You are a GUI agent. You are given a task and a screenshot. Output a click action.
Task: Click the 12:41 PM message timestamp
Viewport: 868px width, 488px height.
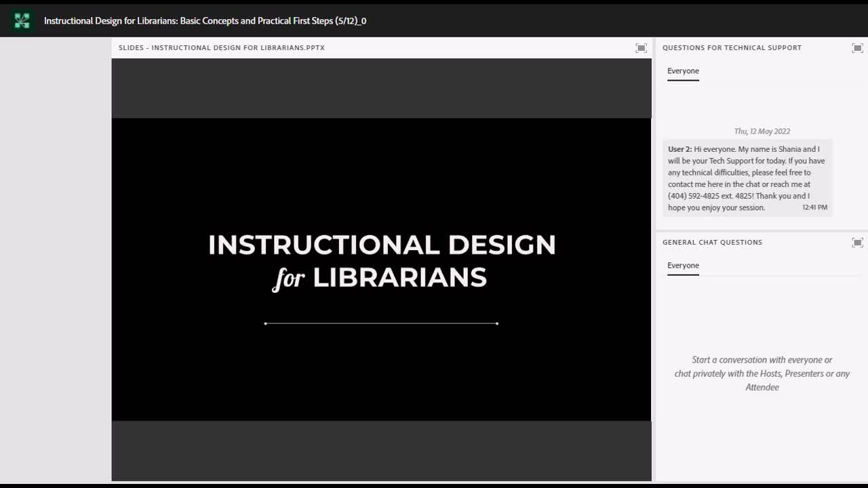point(814,207)
